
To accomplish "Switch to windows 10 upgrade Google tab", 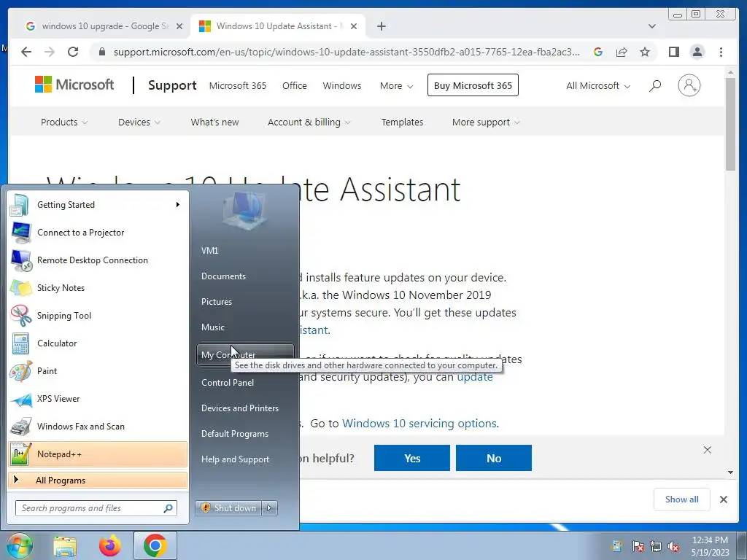I will pos(104,26).
